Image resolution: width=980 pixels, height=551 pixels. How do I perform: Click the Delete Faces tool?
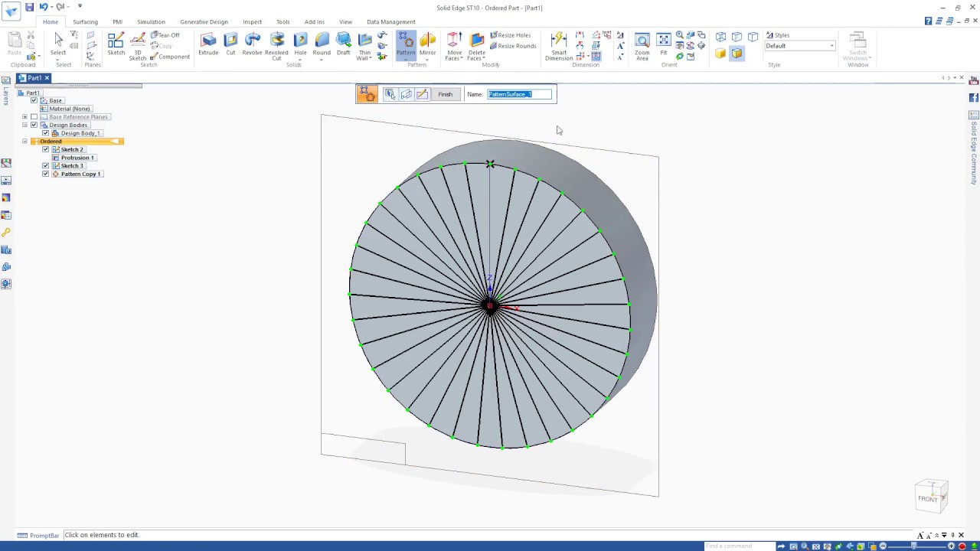click(x=476, y=46)
